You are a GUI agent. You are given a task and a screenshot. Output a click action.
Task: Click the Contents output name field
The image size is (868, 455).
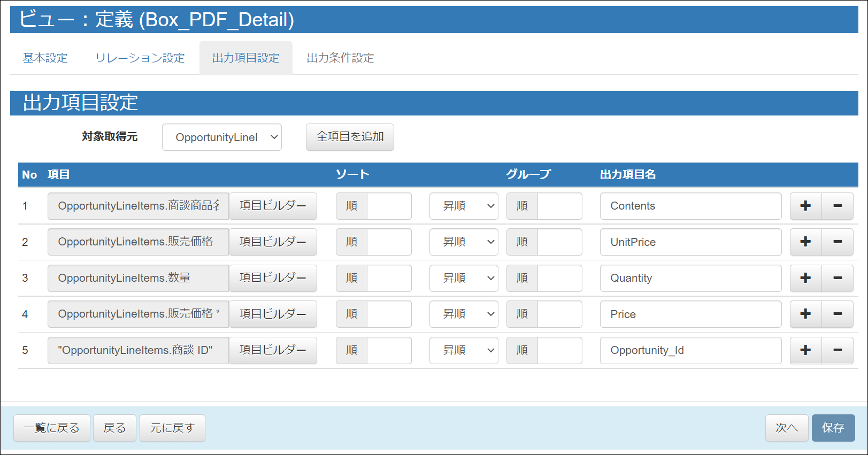(690, 206)
